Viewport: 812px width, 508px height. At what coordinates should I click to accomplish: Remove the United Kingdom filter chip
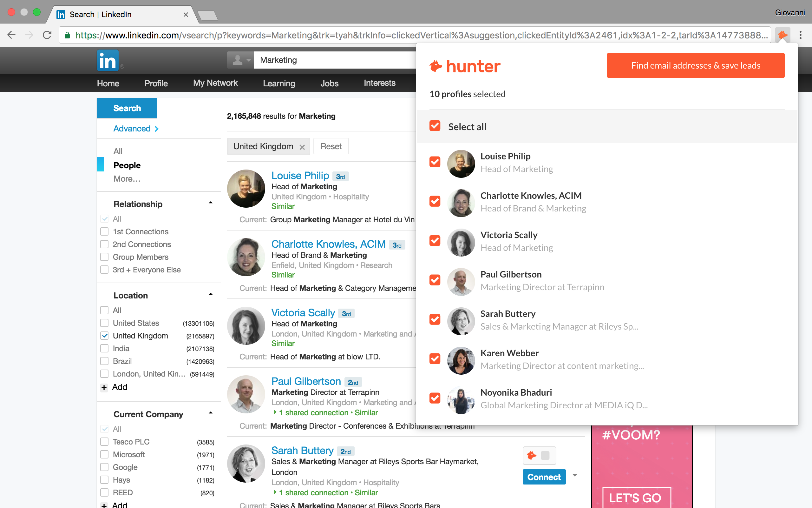pos(302,147)
